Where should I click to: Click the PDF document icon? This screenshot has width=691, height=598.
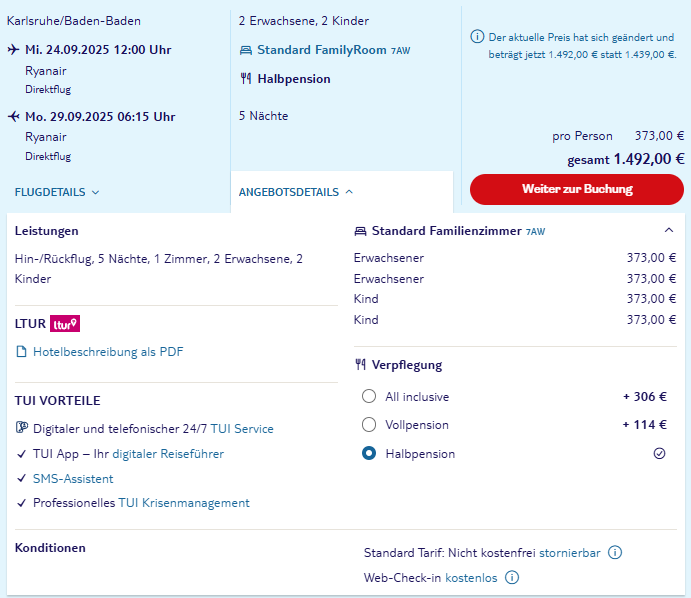(x=21, y=352)
